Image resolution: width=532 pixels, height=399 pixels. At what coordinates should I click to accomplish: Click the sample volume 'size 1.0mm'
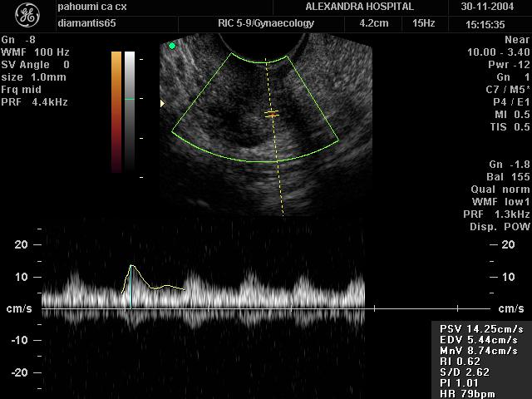33,77
